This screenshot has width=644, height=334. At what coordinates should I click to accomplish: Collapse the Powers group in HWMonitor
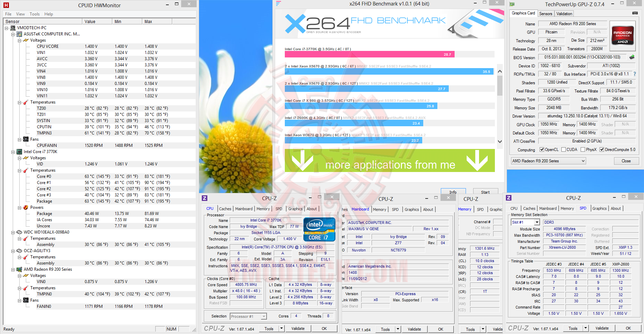pos(19,207)
